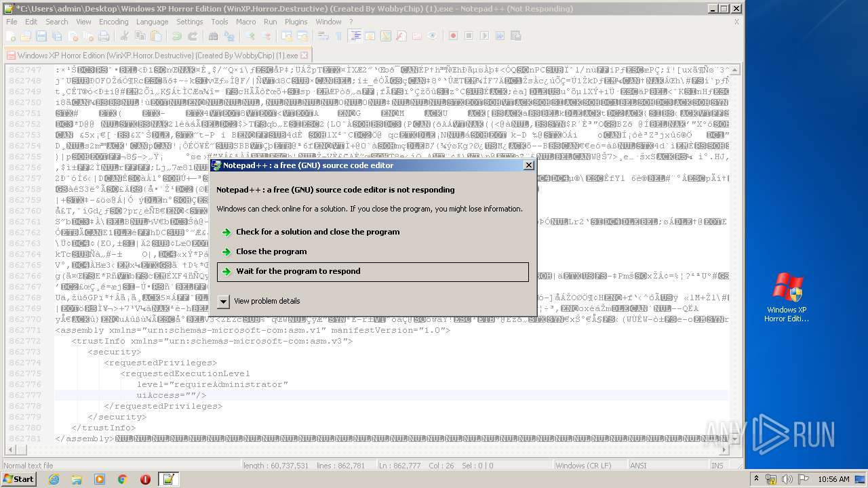The width and height of the screenshot is (868, 488).
Task: Click the volume speaker tray icon
Action: [x=787, y=479]
